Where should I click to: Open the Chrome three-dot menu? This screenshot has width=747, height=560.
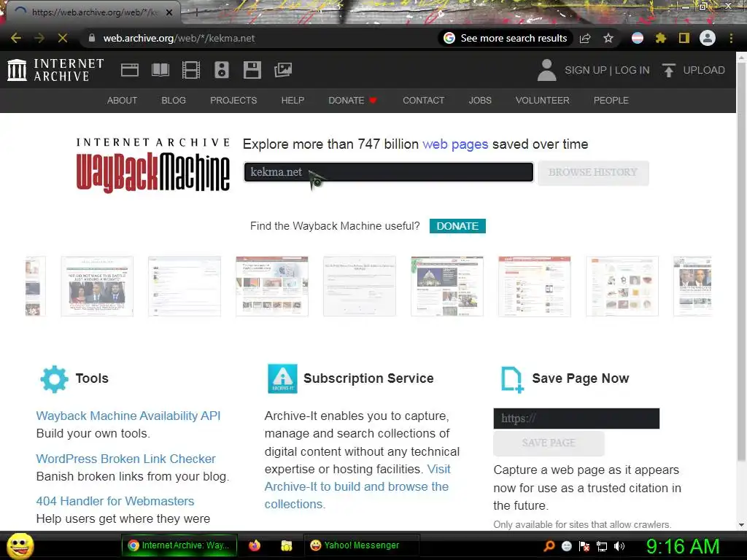(731, 38)
